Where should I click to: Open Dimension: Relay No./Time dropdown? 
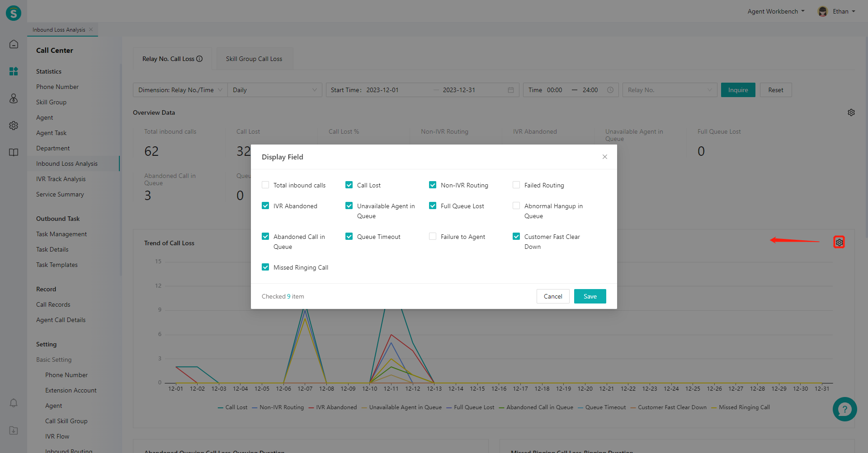(x=180, y=90)
